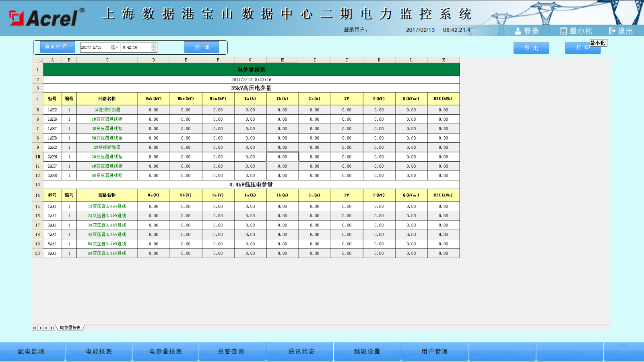This screenshot has width=644, height=362.
Task: Click the 登录 login user icon
Action: point(518,31)
